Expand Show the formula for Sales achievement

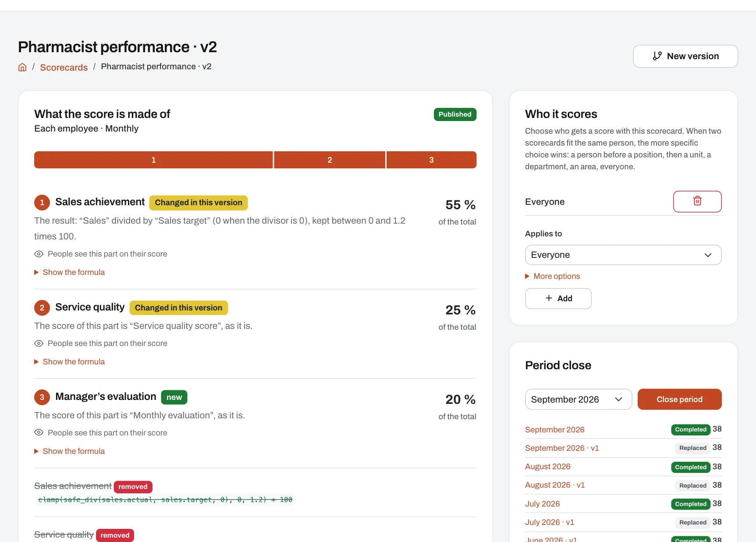[70, 272]
